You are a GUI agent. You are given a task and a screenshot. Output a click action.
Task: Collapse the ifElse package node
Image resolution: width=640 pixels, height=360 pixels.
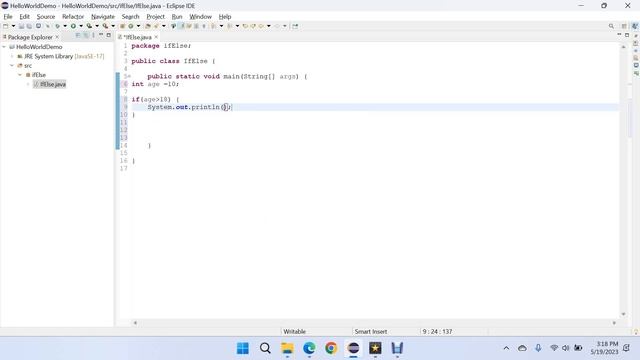(x=20, y=75)
